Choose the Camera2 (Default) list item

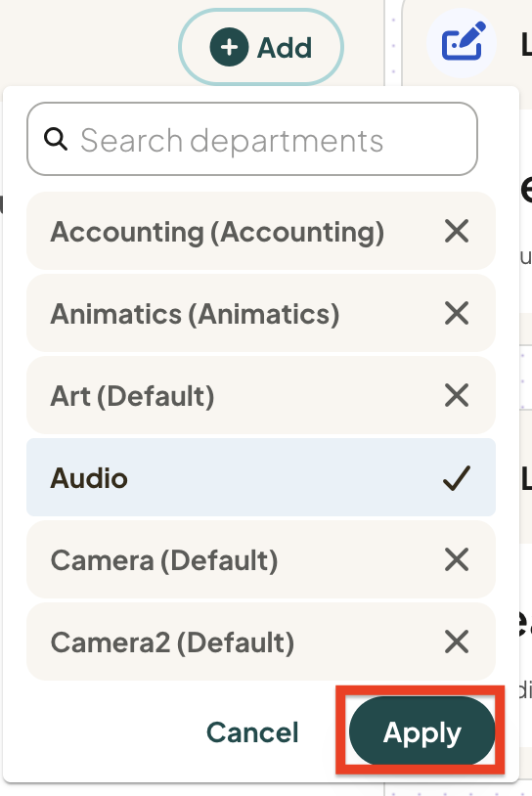click(x=261, y=641)
